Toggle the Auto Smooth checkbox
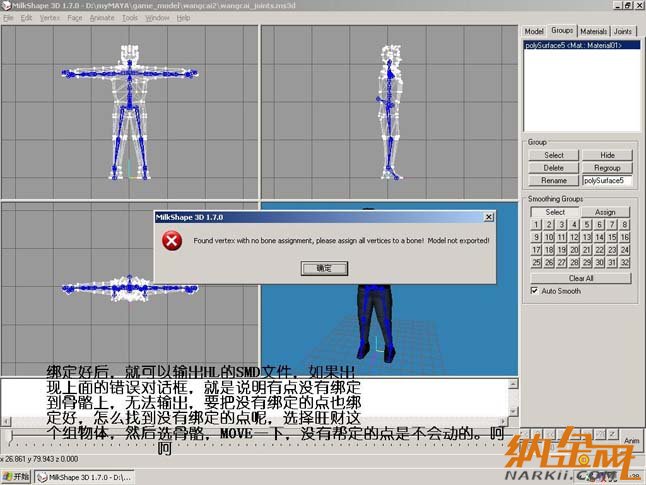This screenshot has height=485, width=646. coord(535,291)
